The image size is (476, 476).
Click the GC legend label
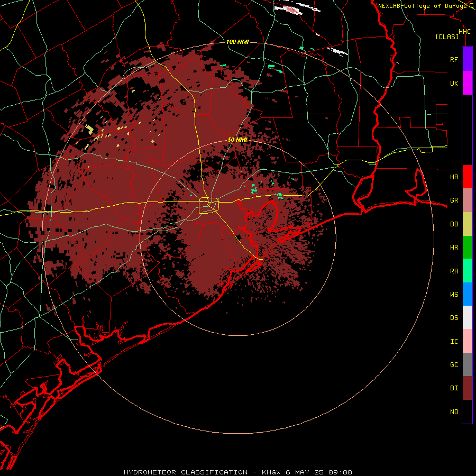[454, 365]
